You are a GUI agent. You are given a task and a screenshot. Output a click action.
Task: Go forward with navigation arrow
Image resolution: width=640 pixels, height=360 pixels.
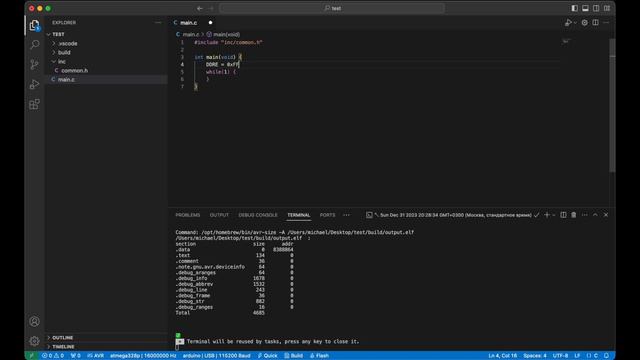click(211, 8)
